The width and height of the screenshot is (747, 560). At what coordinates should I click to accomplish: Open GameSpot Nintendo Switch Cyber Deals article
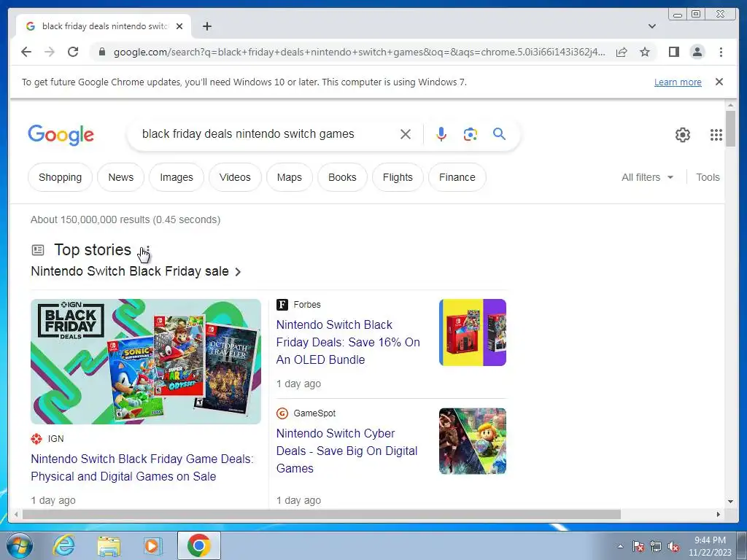pos(347,451)
